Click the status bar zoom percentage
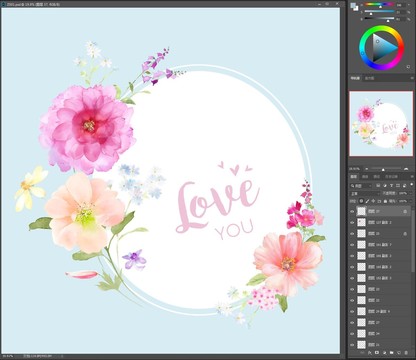 pos(8,356)
